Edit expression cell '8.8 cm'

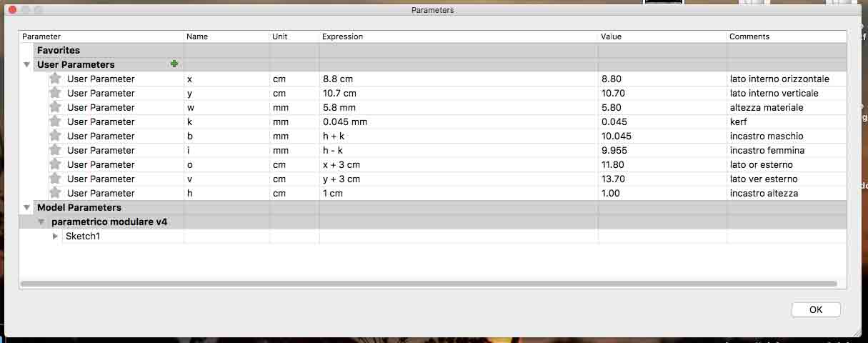pyautogui.click(x=458, y=79)
